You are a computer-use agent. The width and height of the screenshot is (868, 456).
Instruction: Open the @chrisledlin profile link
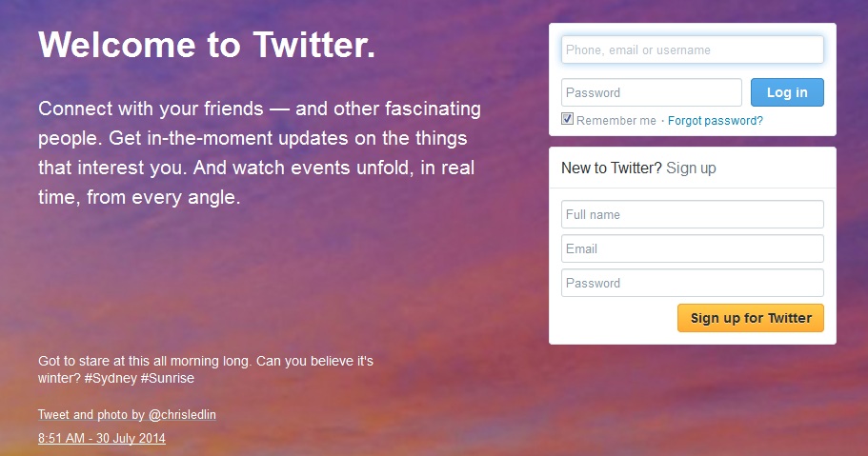point(182,415)
